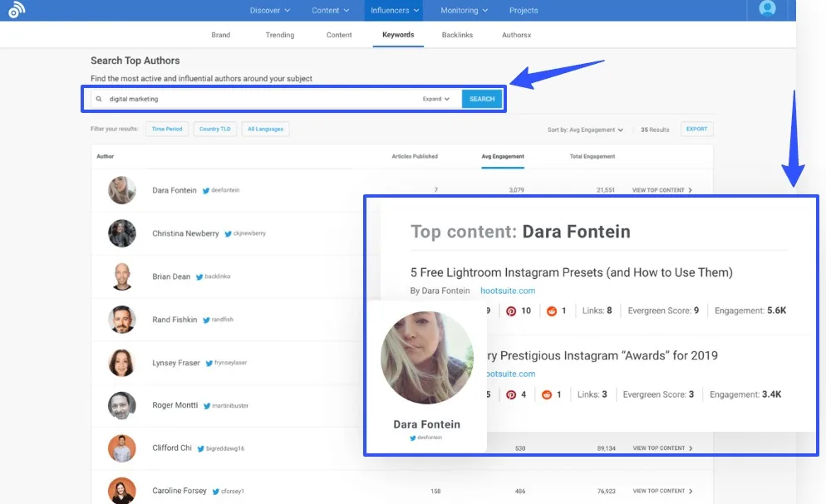Open the Monitoring menu

[x=463, y=10]
